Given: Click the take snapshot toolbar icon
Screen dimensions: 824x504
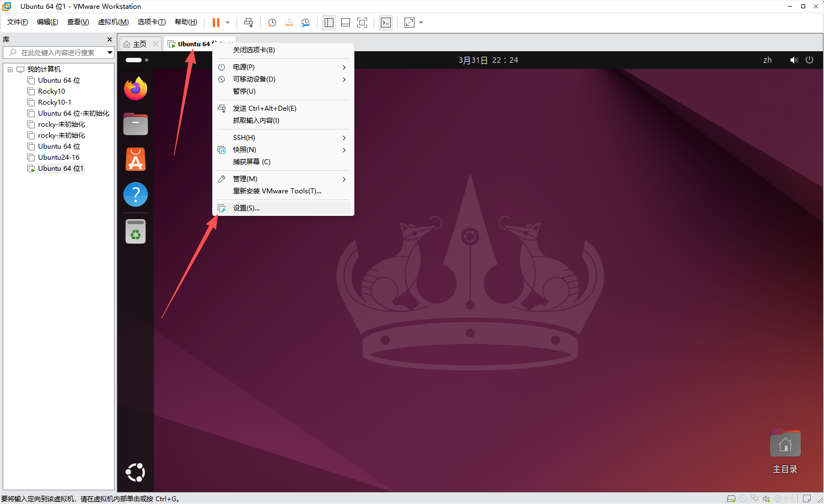Looking at the screenshot, I should [x=272, y=23].
